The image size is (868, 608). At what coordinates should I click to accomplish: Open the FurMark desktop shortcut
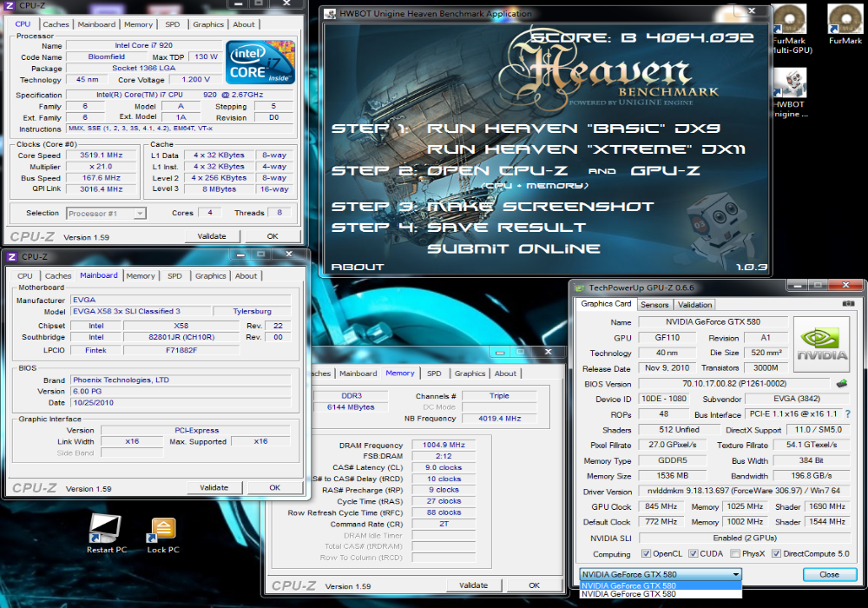845,23
